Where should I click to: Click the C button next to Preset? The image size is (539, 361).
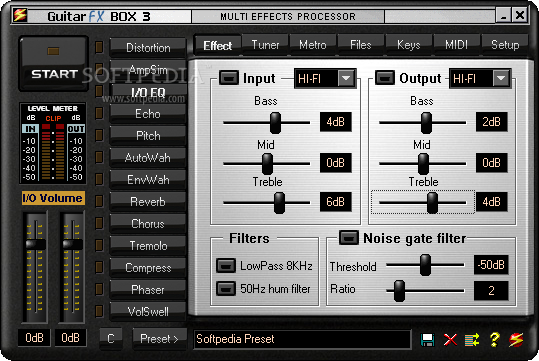111,339
